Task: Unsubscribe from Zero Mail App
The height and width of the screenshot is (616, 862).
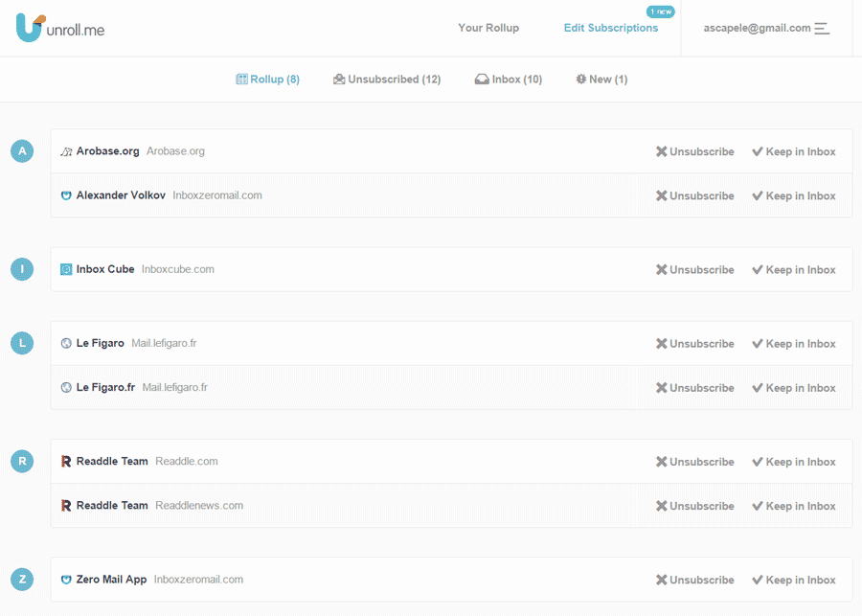Action: (695, 580)
